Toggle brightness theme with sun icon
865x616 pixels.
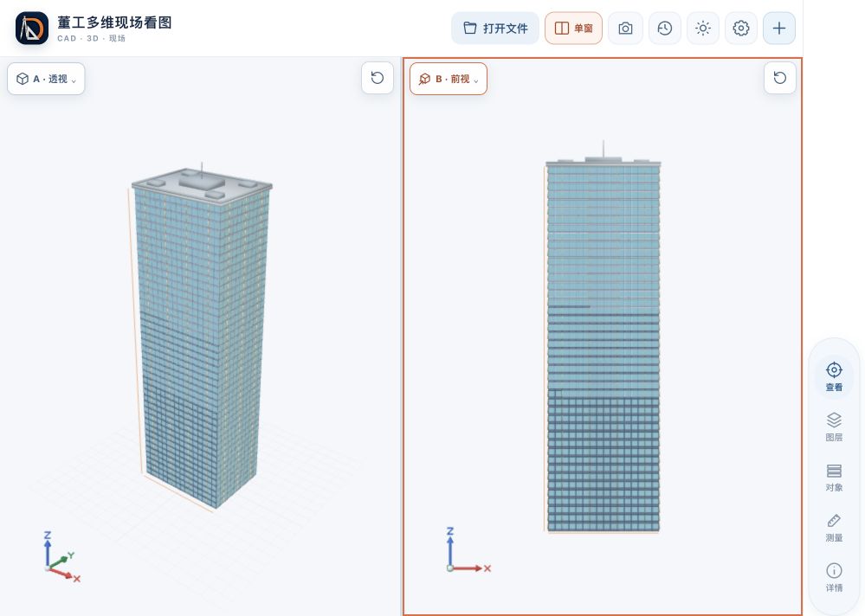703,28
